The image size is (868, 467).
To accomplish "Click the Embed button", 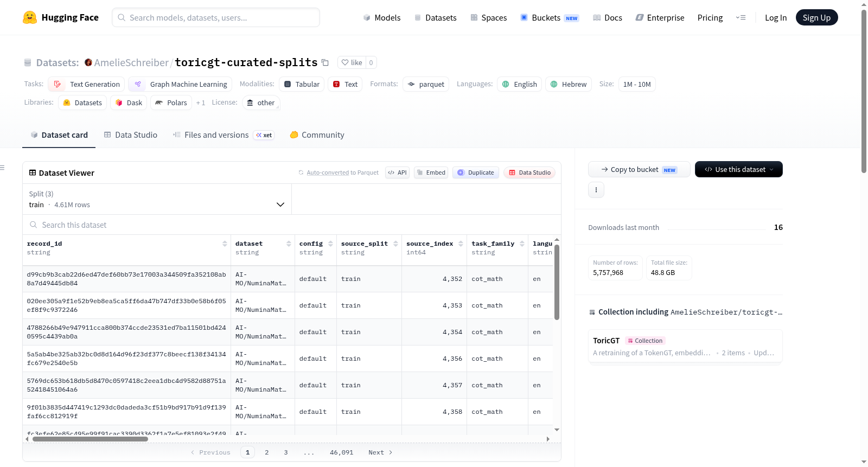I will pos(431,172).
